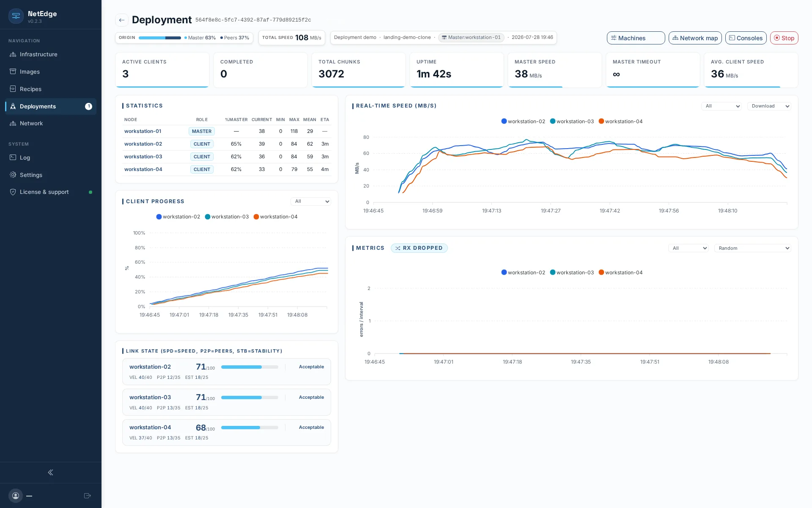The height and width of the screenshot is (508, 812).
Task: Click the logout icon at sidebar bottom
Action: [x=88, y=496]
